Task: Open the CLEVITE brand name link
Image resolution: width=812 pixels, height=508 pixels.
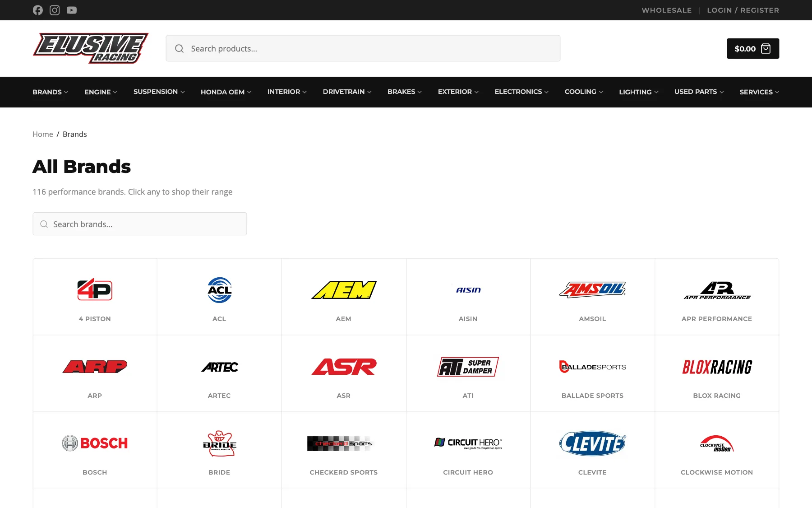Action: 592,472
